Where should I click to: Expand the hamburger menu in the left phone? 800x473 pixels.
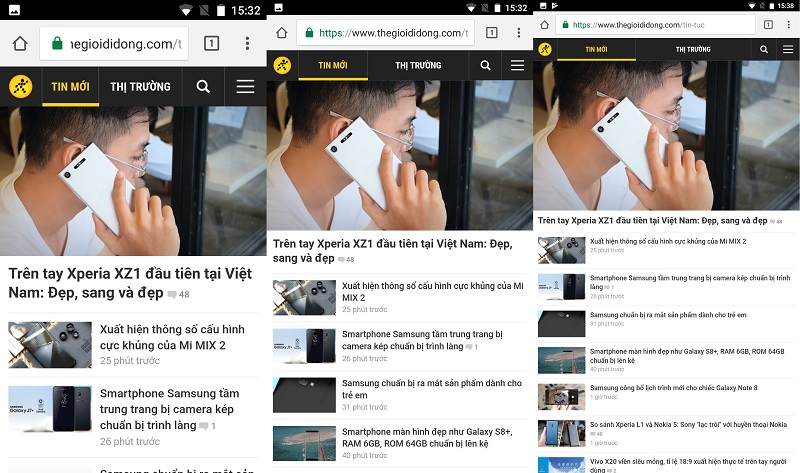(x=245, y=87)
